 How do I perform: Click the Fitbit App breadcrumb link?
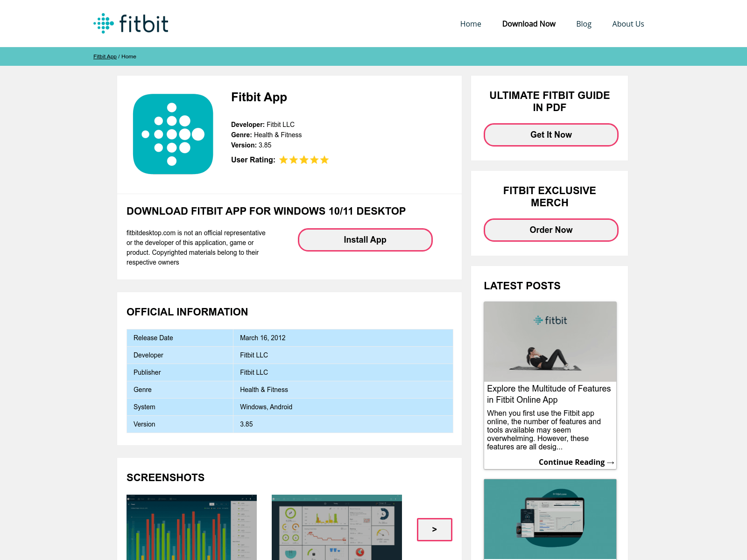pyautogui.click(x=105, y=56)
